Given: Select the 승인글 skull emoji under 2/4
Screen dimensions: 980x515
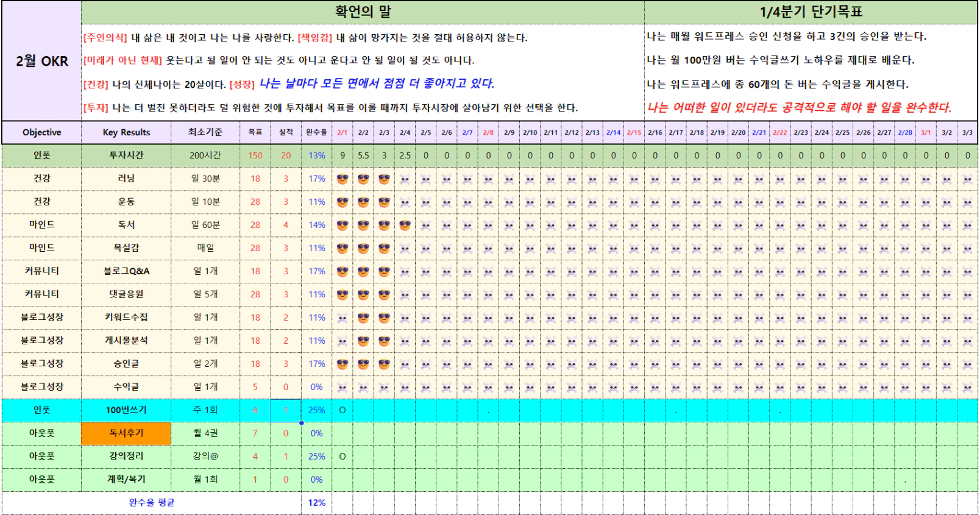Looking at the screenshot, I should click(405, 364).
